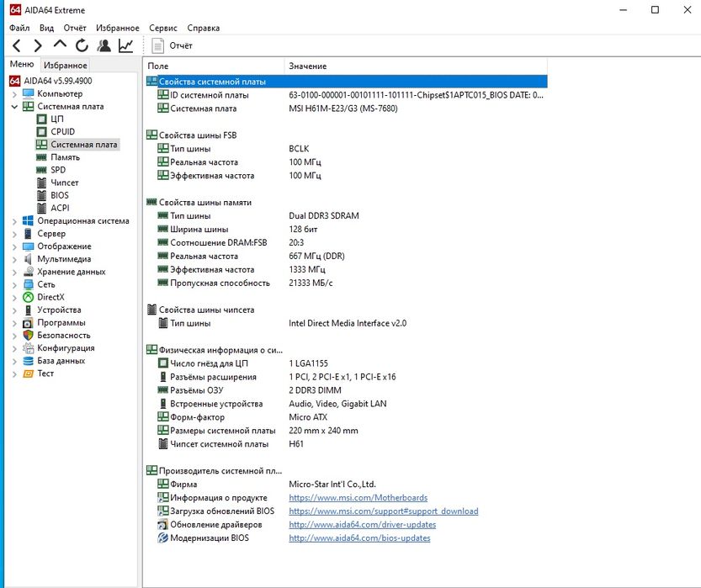Expand the Компьютер tree node
This screenshot has height=588, width=701.
point(14,94)
